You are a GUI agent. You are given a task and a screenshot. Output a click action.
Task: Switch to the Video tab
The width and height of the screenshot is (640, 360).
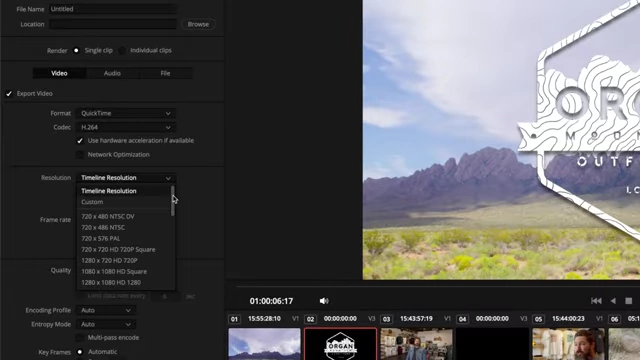tap(59, 73)
